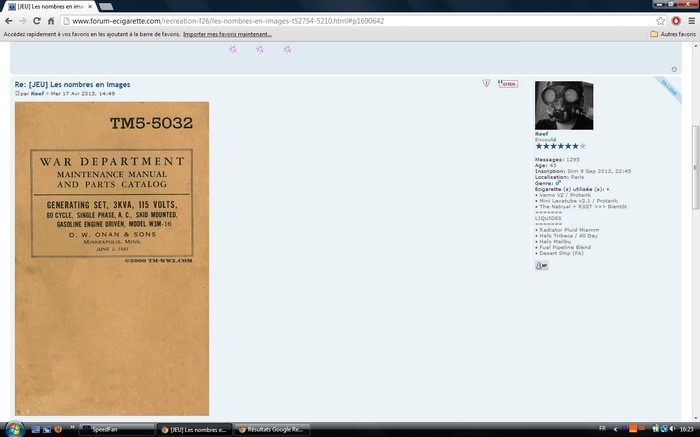This screenshot has height=437, width=700.
Task: Click the orange tray icon
Action: click(x=633, y=429)
